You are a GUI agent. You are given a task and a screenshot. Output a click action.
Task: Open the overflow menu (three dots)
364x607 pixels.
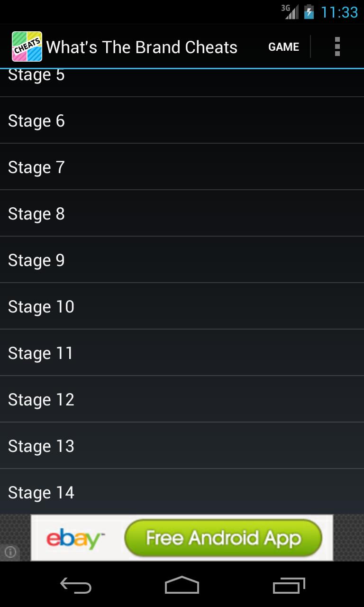[337, 46]
